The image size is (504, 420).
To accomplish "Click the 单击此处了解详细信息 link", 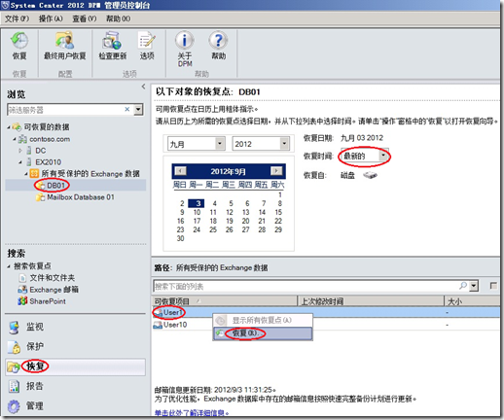I will coord(192,413).
